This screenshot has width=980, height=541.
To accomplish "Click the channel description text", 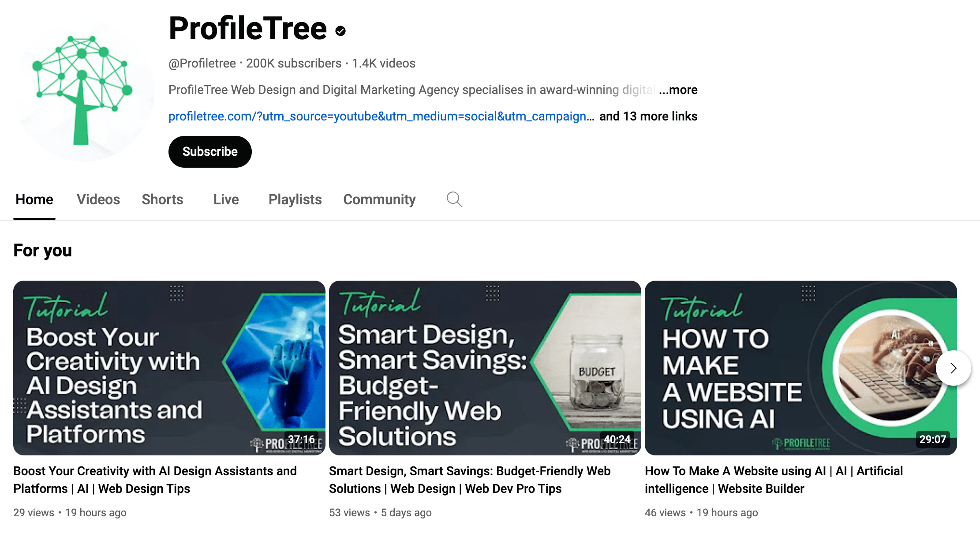I will (412, 90).
